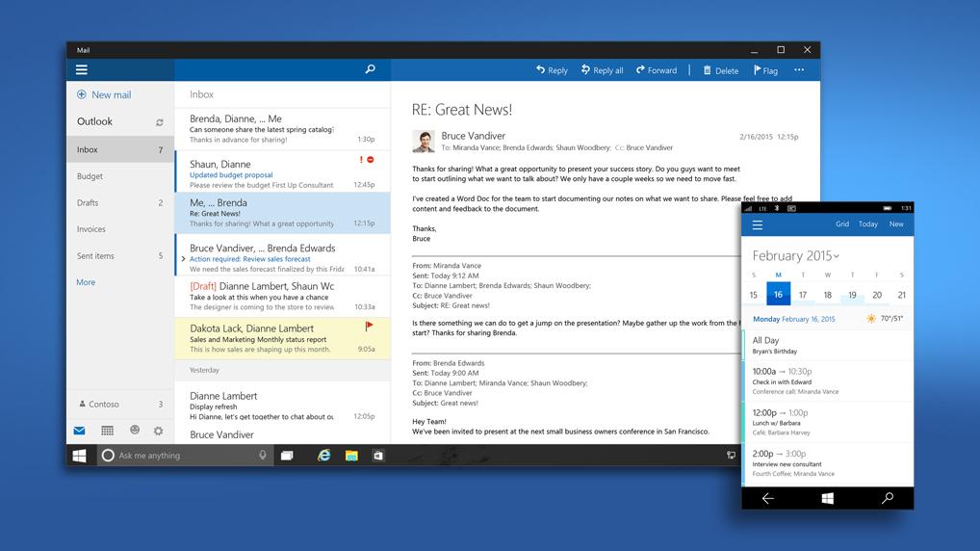Click the Mail envelope icon at bottom
The image size is (980, 551).
click(x=79, y=431)
